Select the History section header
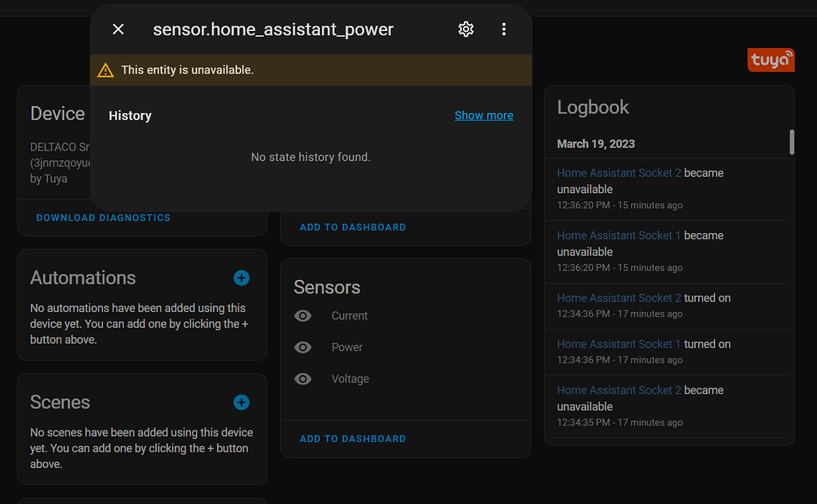 point(130,115)
